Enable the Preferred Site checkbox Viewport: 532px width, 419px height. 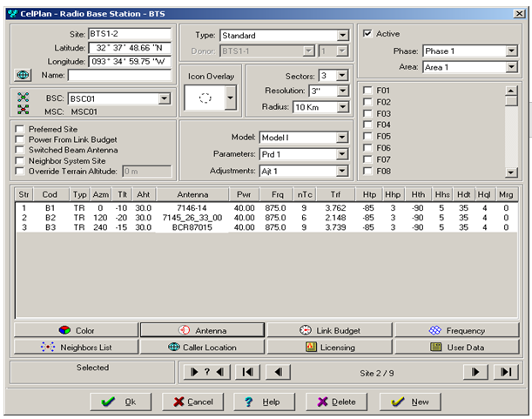click(x=21, y=127)
